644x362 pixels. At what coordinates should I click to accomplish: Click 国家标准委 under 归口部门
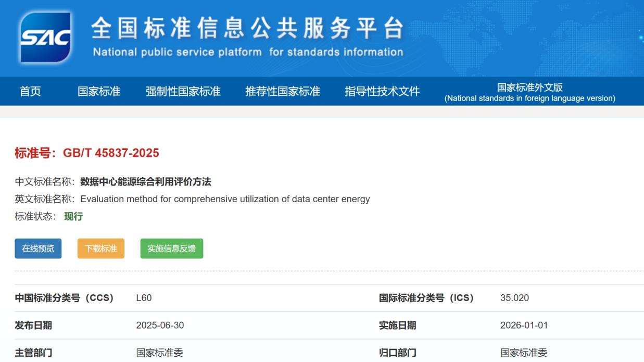(524, 353)
